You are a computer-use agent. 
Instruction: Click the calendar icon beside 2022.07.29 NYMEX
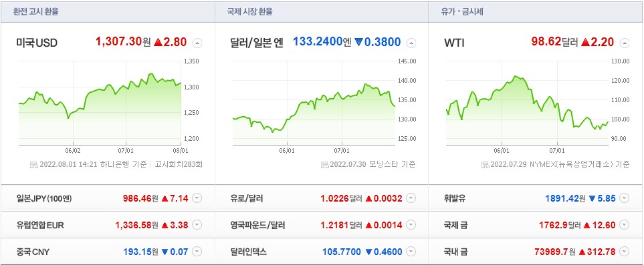485,165
